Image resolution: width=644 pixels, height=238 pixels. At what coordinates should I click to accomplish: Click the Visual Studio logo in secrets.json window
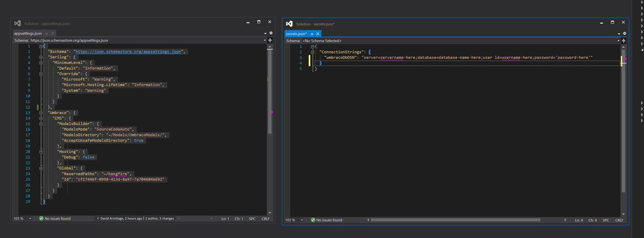289,24
